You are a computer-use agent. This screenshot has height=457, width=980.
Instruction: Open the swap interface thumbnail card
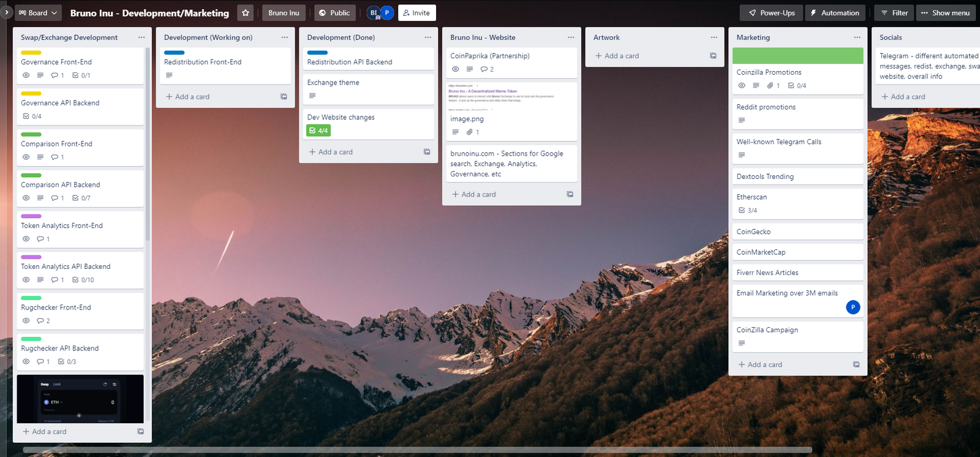(80, 399)
